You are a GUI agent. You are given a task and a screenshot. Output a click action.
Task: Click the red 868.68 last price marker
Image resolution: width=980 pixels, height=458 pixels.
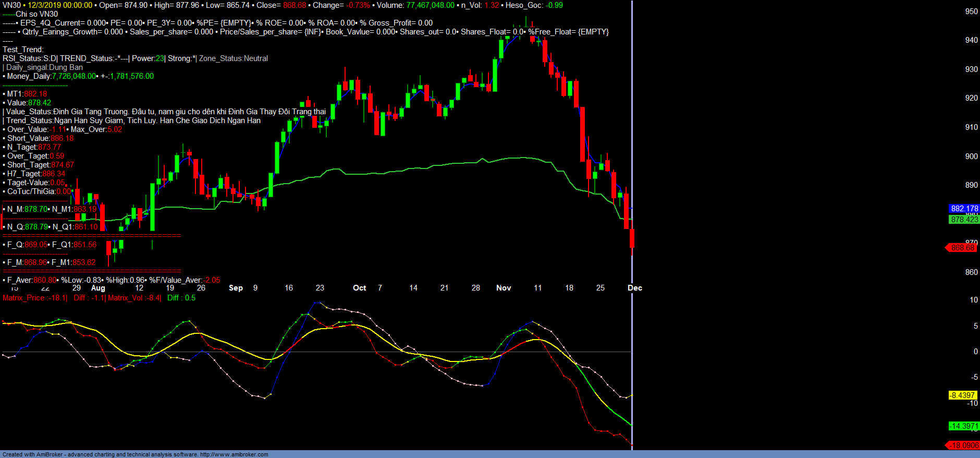[x=962, y=248]
